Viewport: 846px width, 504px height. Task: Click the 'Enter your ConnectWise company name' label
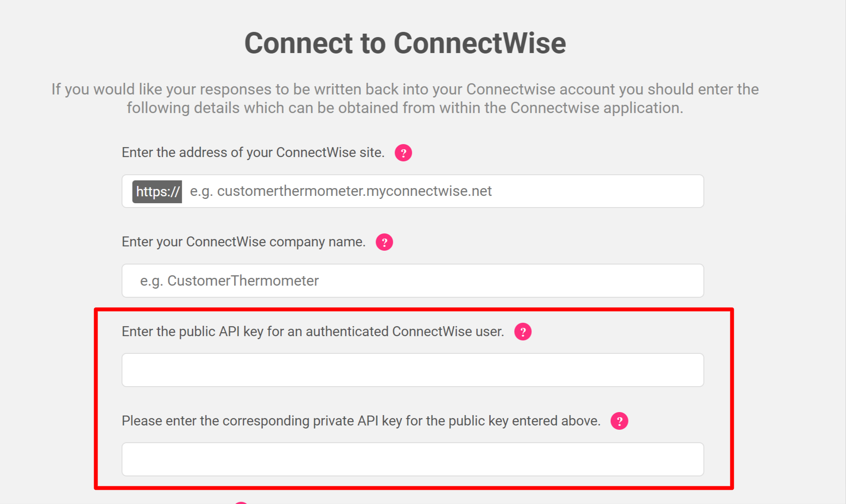243,242
